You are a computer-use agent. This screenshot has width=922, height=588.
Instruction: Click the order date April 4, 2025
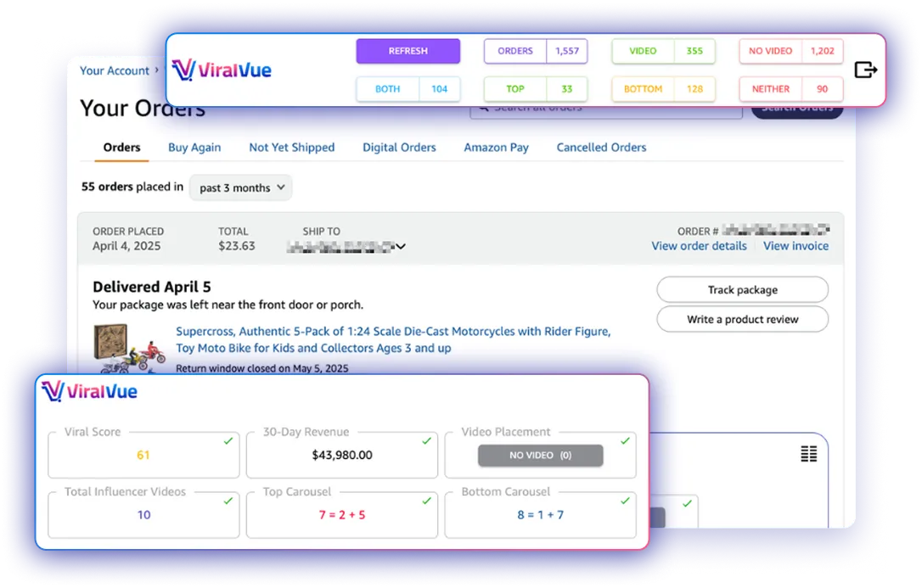click(x=126, y=246)
